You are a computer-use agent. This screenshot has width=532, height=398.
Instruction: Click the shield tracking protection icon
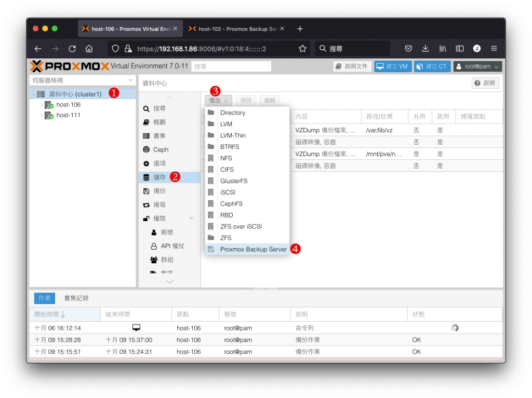(115, 49)
